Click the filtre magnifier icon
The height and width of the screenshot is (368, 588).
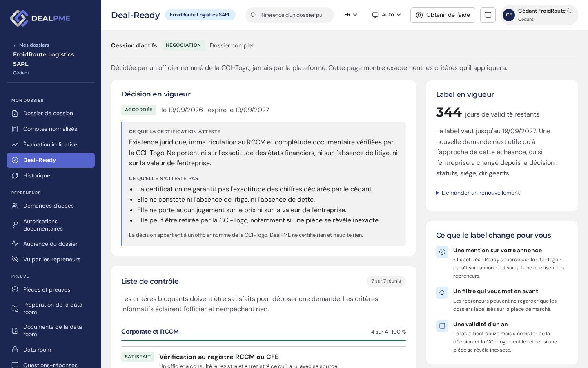pyautogui.click(x=442, y=293)
